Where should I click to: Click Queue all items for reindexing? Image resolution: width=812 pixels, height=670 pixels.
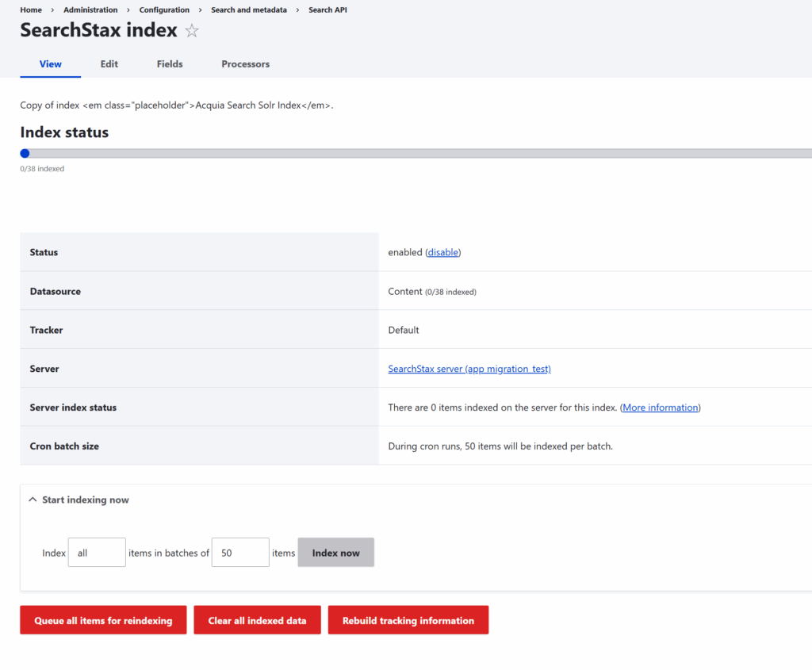pos(103,620)
